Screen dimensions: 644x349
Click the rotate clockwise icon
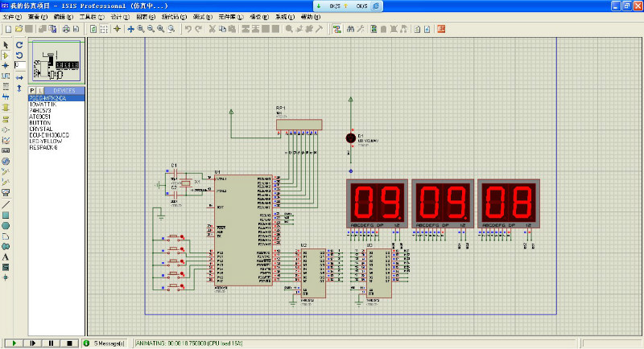click(x=19, y=44)
